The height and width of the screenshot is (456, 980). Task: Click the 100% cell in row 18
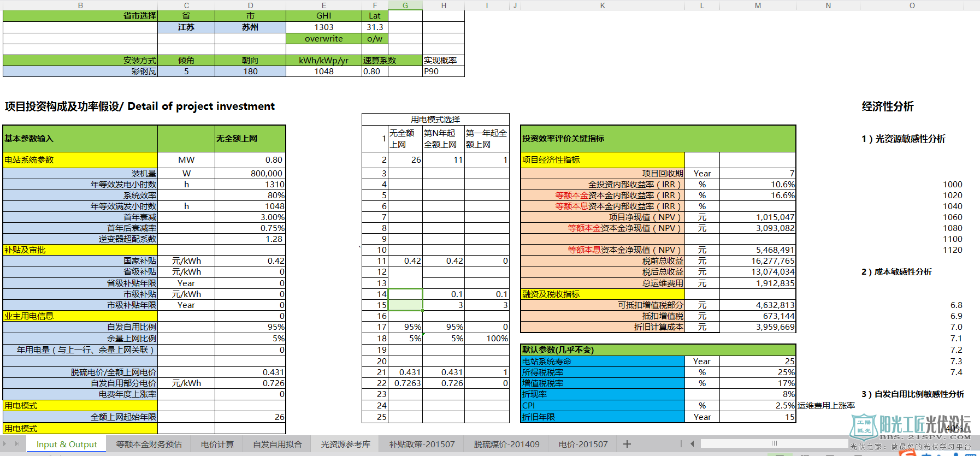point(487,339)
